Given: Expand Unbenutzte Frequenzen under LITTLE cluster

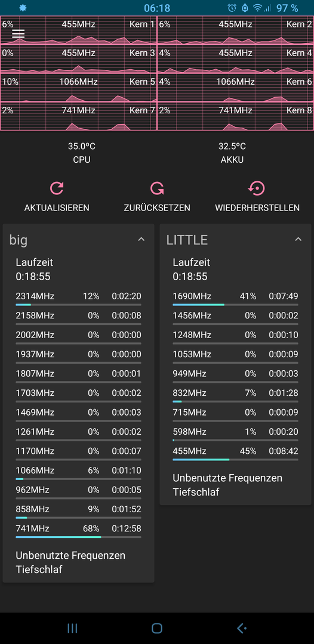Looking at the screenshot, I should (227, 478).
